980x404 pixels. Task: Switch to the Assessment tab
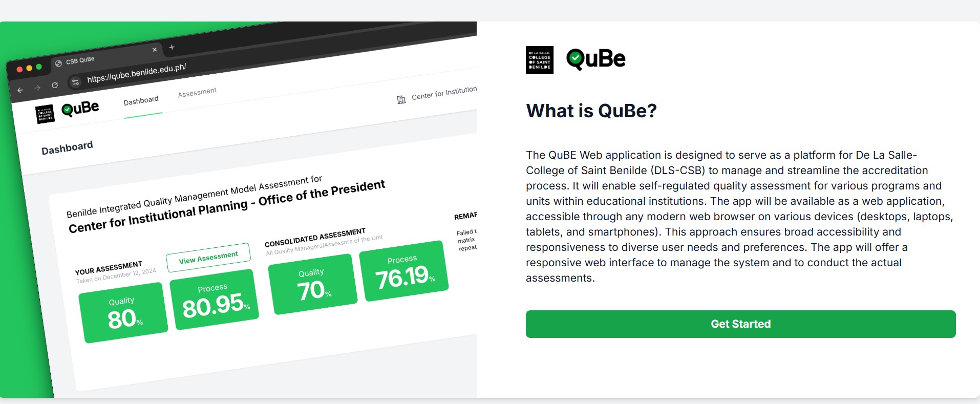click(197, 92)
